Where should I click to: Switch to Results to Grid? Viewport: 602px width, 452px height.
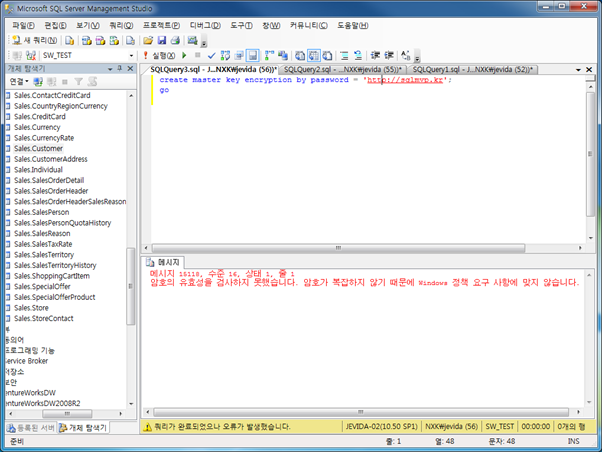(314, 56)
